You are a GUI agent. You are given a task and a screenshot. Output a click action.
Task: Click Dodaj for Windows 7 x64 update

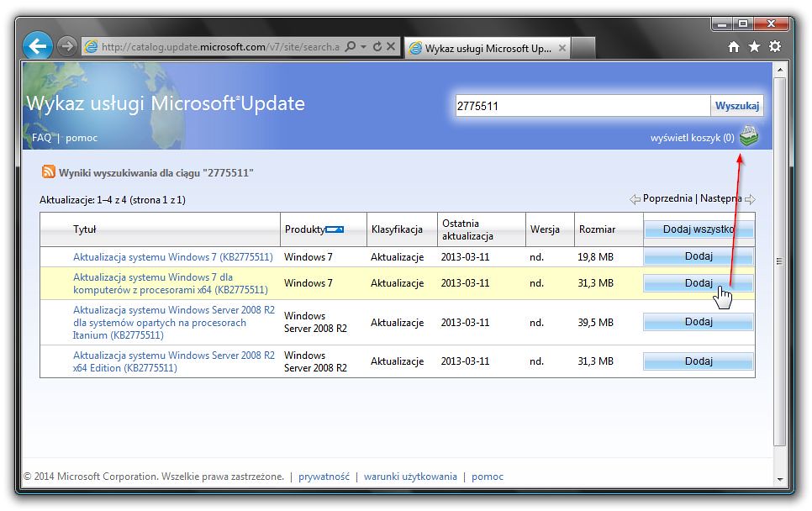click(698, 283)
